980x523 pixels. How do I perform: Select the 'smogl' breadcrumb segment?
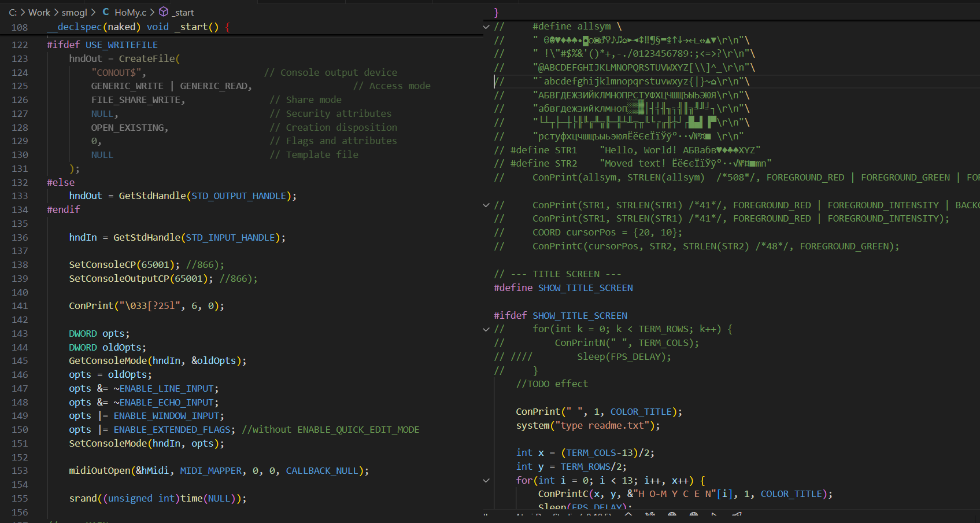coord(74,12)
